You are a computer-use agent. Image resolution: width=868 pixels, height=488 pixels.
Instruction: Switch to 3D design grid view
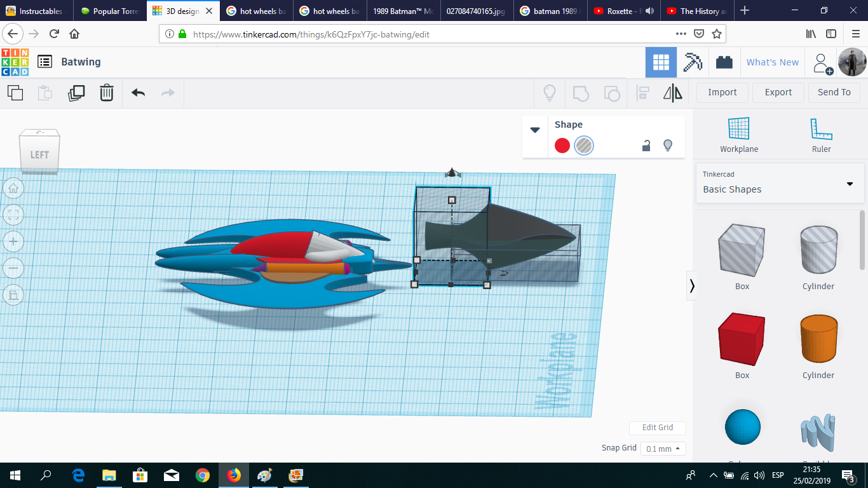point(661,62)
